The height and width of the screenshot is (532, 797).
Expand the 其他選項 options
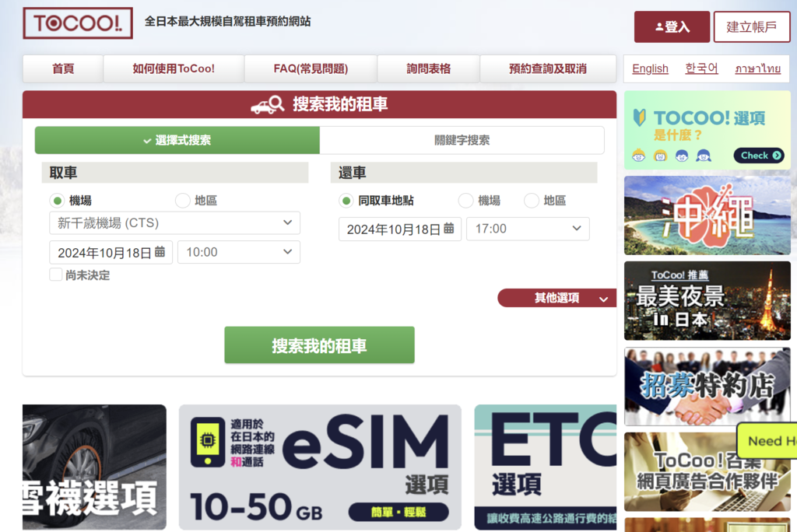(x=557, y=298)
